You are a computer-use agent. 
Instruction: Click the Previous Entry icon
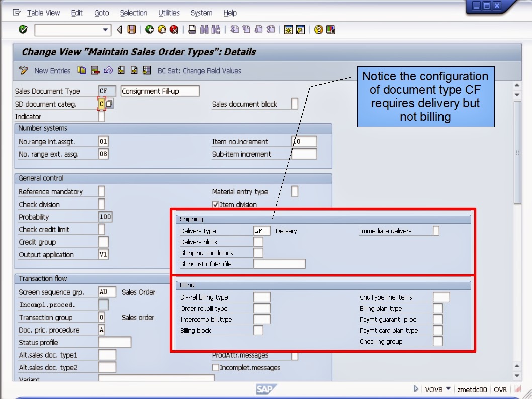121,70
